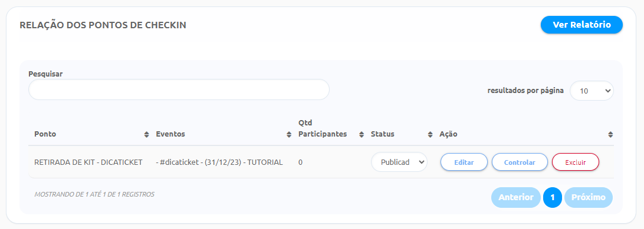Delete the point with Excluir
644x229 pixels.
[x=576, y=162]
